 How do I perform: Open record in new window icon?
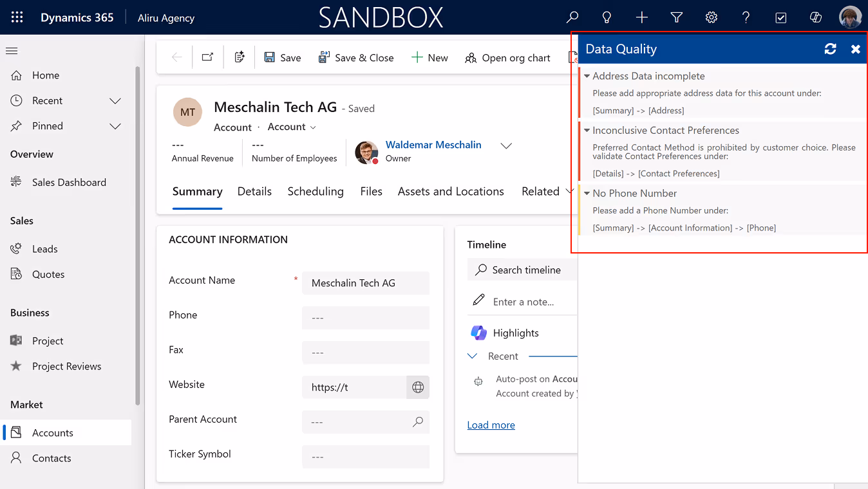coord(207,57)
